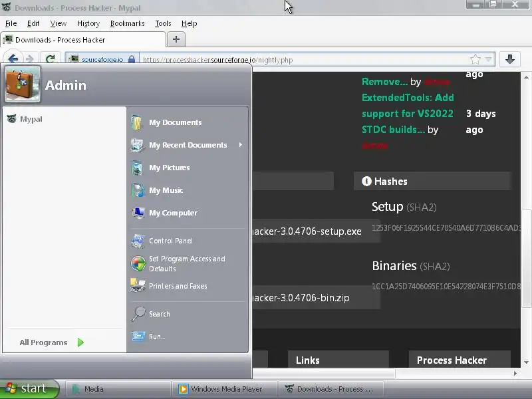Click the Setup SHA2 hash value
The height and width of the screenshot is (399, 532).
pyautogui.click(x=446, y=227)
